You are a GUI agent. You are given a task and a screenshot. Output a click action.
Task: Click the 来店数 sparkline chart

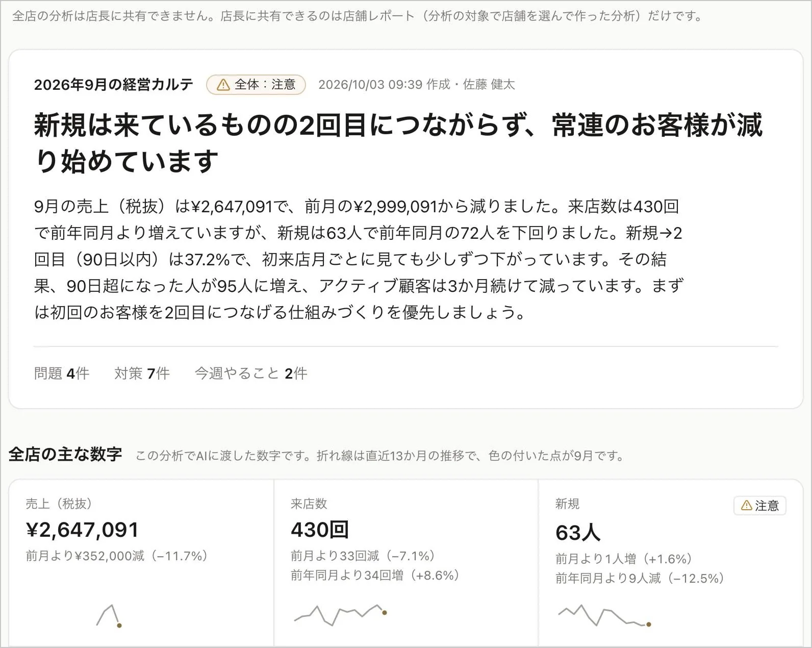[340, 615]
